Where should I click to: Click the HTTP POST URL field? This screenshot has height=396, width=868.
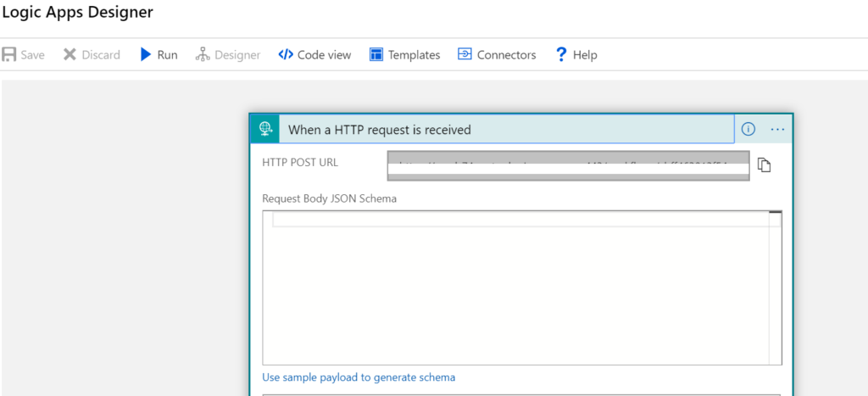(569, 165)
